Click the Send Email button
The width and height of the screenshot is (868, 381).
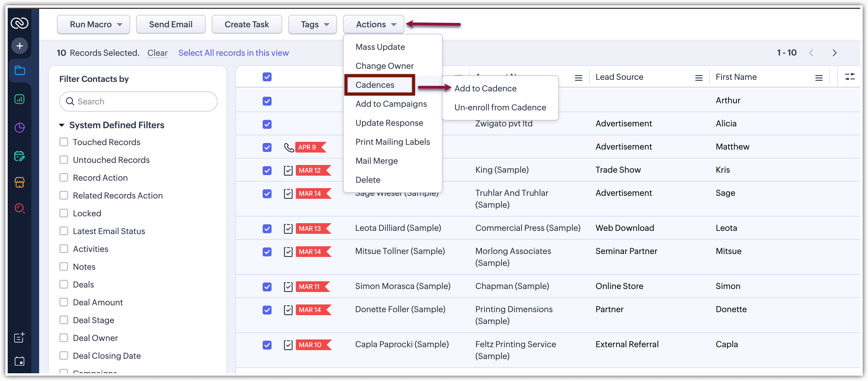(170, 24)
